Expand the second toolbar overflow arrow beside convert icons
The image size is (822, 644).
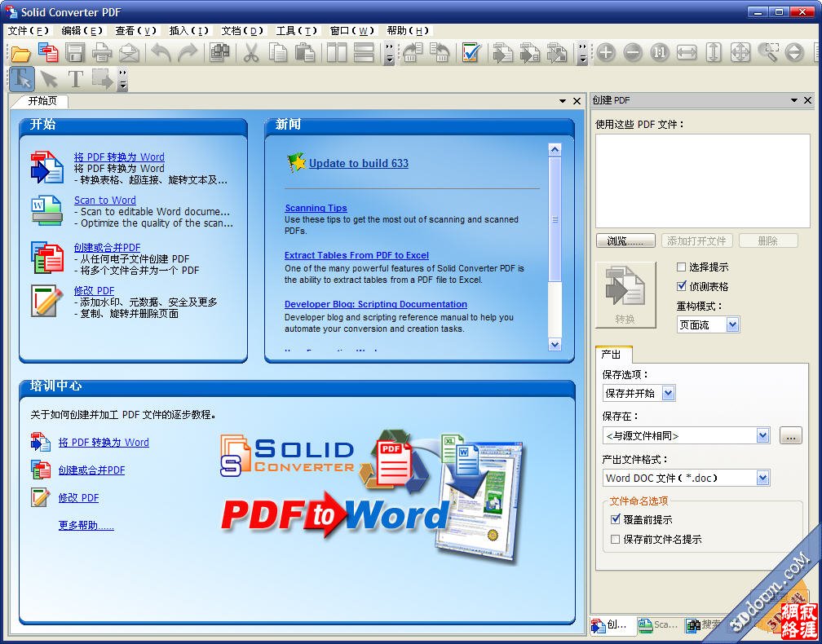[583, 53]
